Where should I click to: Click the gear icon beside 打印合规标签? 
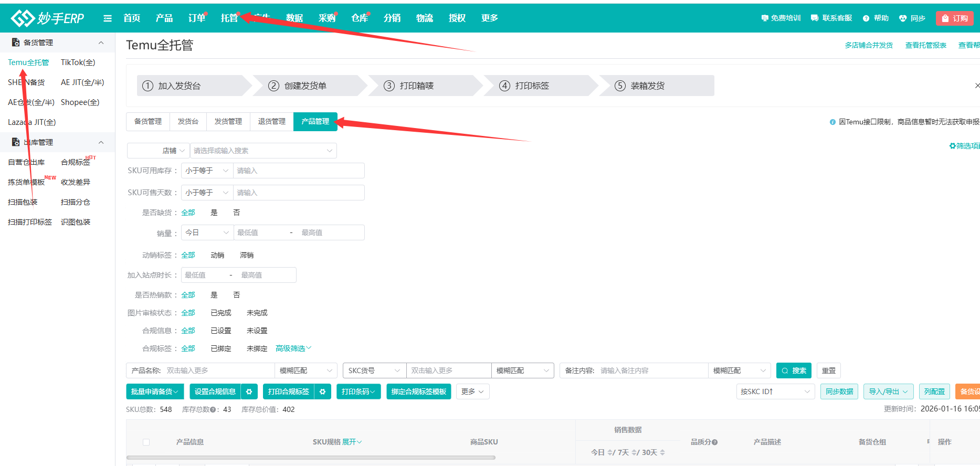[x=323, y=391]
